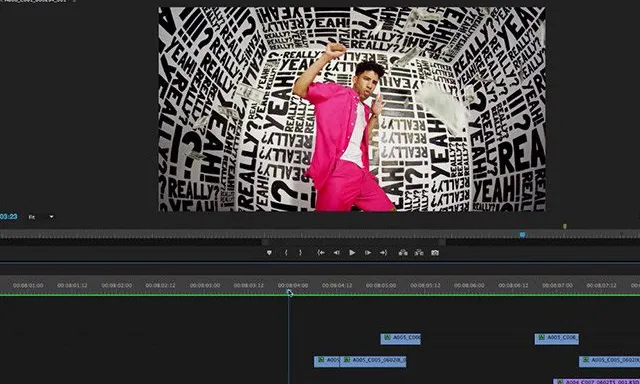
Task: Select the short A005 clip starting the lower track
Action: click(327, 362)
